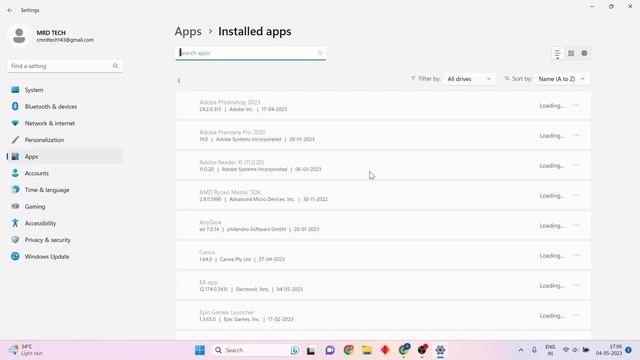Open more options for EA app
The image size is (640, 360).
576,285
